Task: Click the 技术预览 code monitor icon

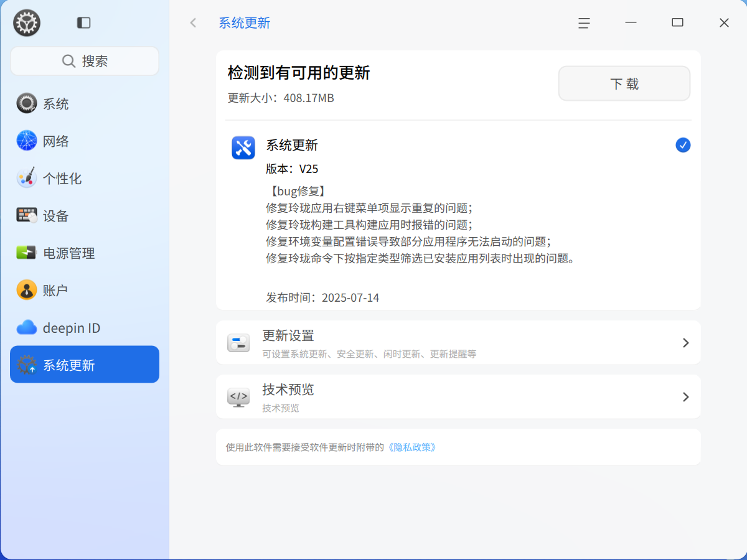Action: (238, 397)
